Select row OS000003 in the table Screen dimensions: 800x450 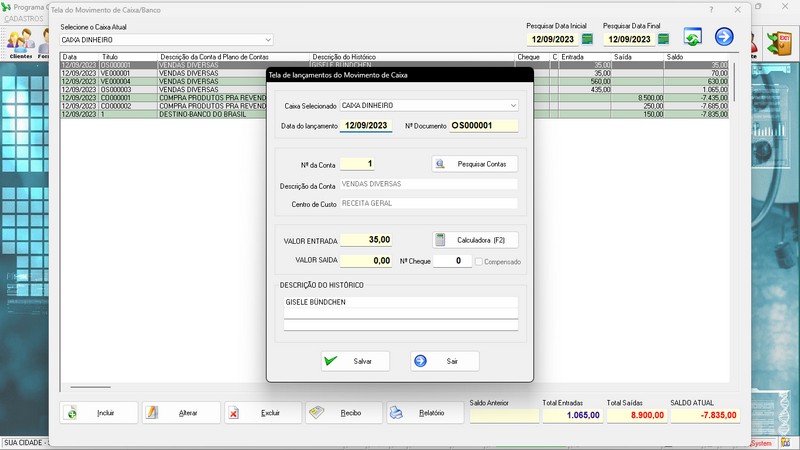pos(394,90)
